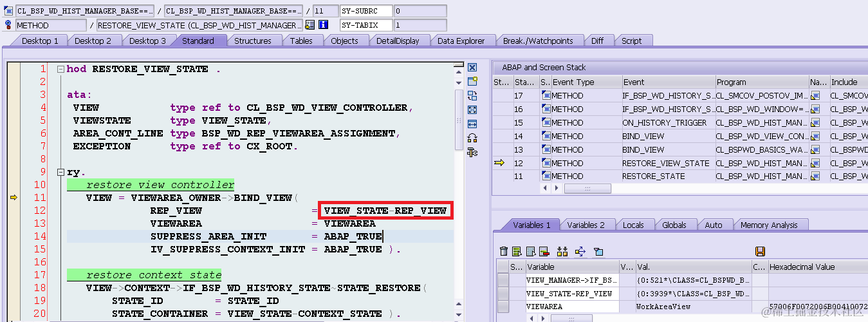
Task: Click the gear icon before METHOD field
Action: (8, 25)
